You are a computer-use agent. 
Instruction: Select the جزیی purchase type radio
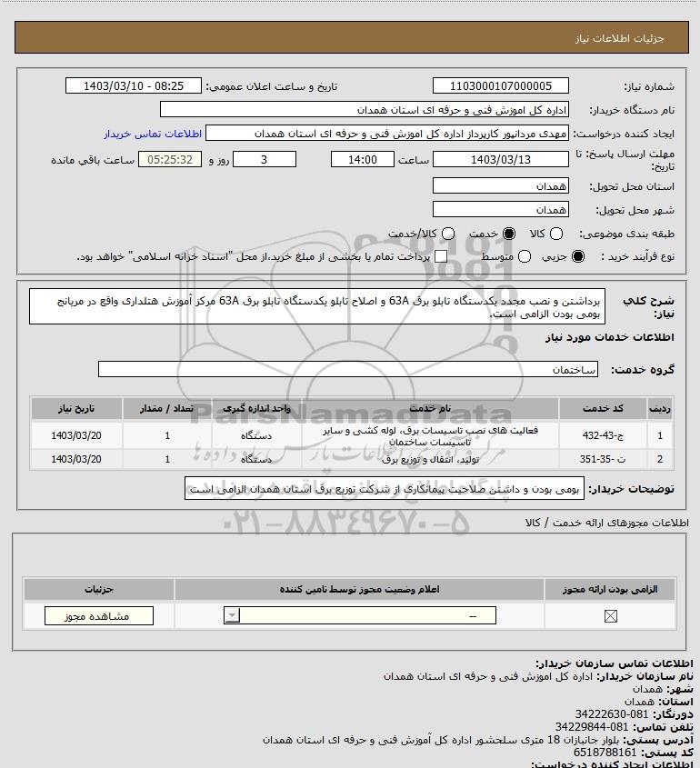click(578, 256)
